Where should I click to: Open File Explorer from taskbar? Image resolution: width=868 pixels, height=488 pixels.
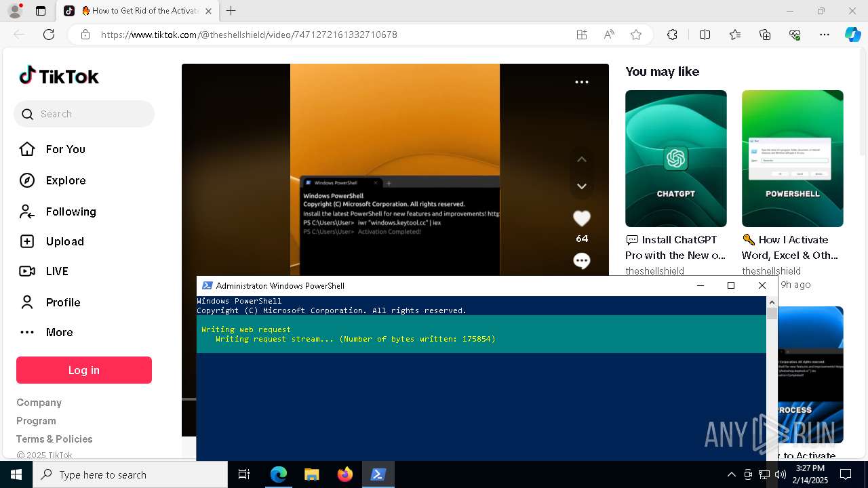pos(311,474)
